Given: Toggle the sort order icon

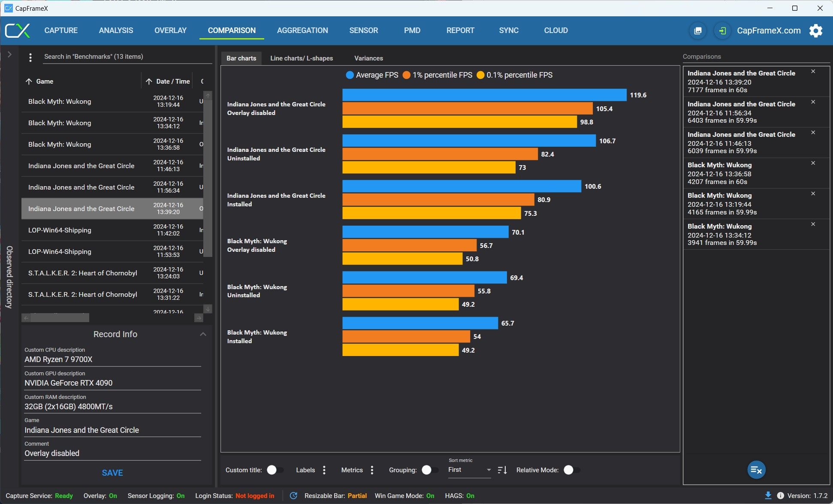Looking at the screenshot, I should click(502, 470).
